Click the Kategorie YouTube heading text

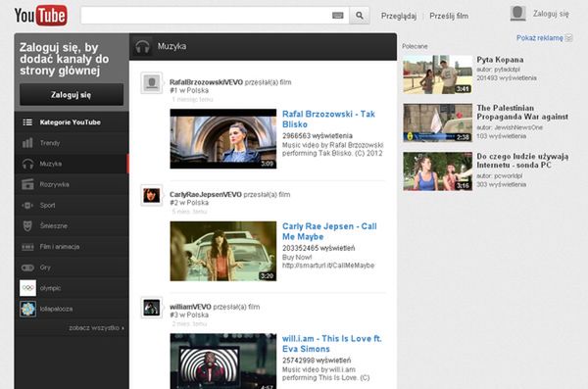[x=71, y=122]
